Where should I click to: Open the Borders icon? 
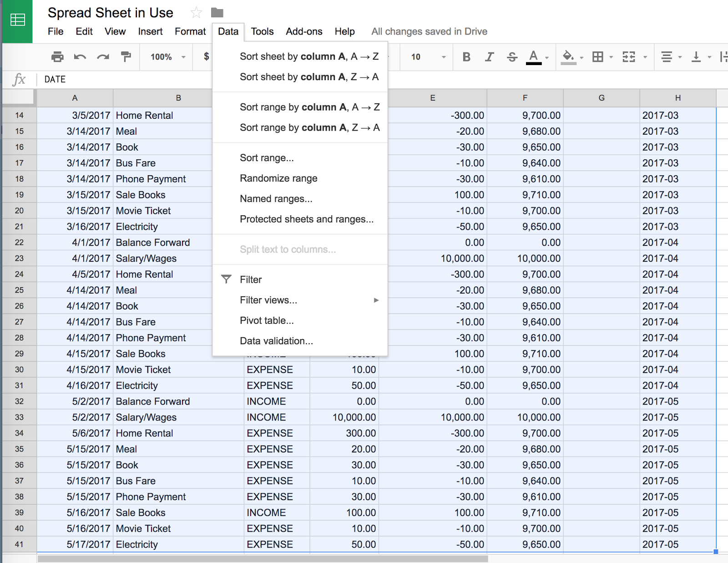(598, 56)
